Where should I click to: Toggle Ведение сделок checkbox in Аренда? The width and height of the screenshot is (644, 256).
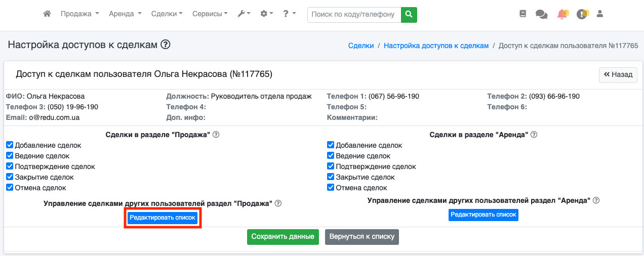[331, 155]
